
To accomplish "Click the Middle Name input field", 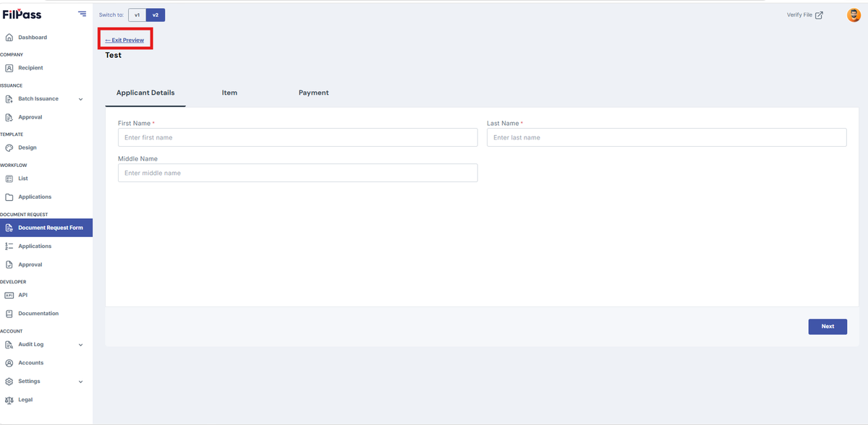I will [298, 173].
